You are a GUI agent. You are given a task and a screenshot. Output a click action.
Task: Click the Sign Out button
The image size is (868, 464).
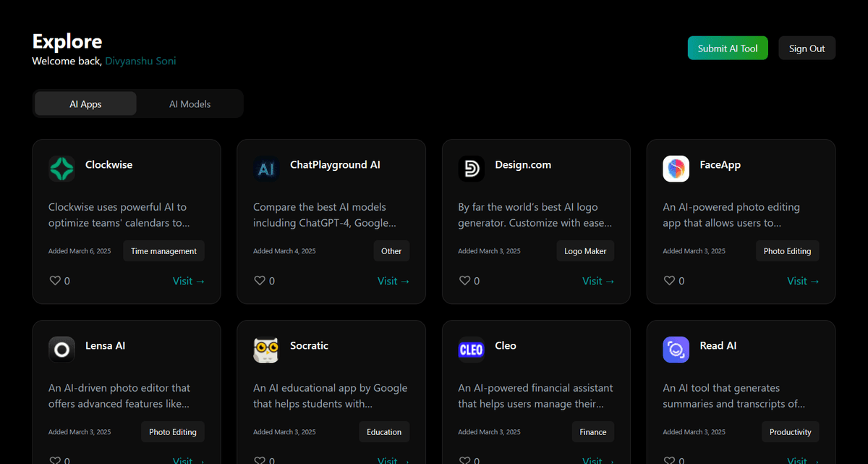click(807, 48)
